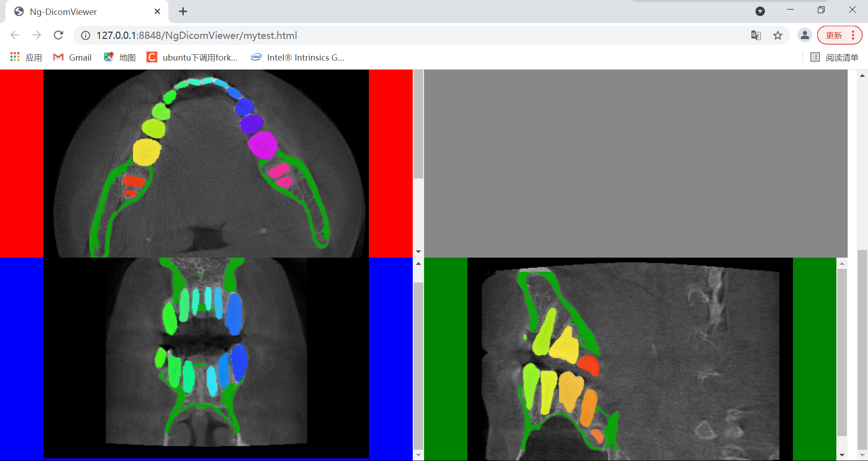The height and width of the screenshot is (461, 868).
Task: Select the Ng-DicomViewer tab
Action: 87,12
